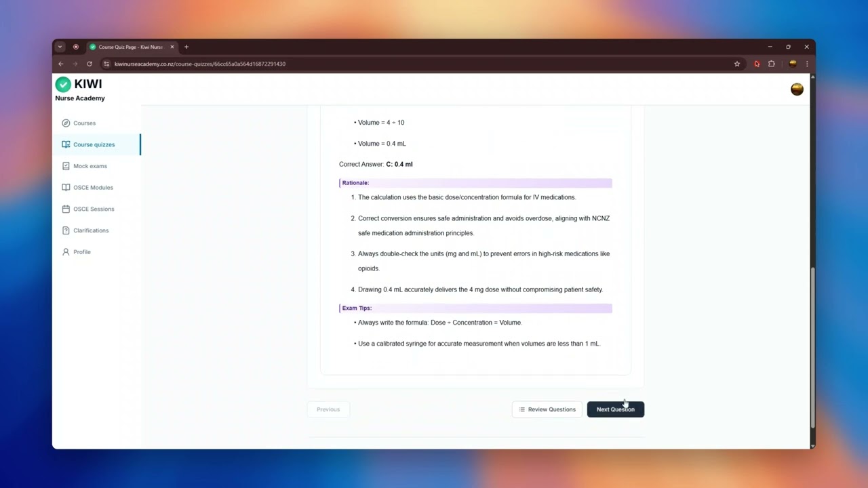This screenshot has width=868, height=488.
Task: Go to OSCE Modules
Action: 93,187
